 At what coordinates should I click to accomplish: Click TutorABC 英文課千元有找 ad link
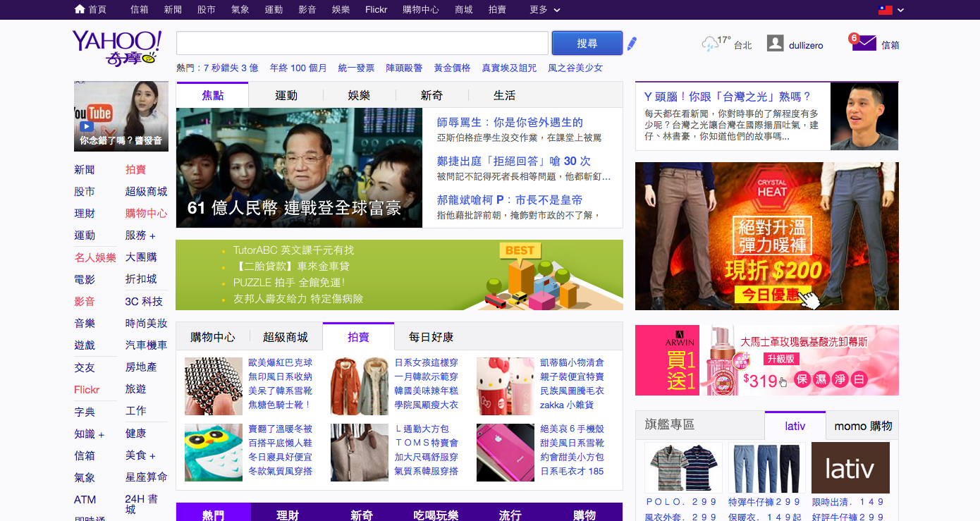coord(293,250)
